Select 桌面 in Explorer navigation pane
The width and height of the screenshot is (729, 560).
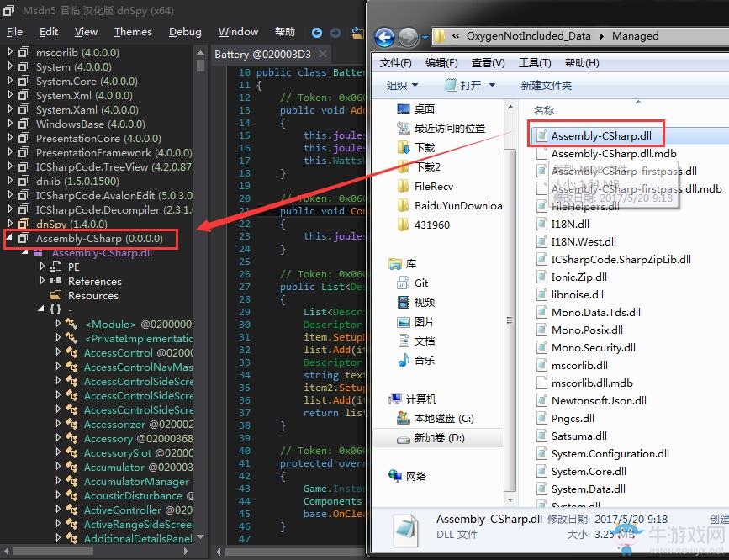click(424, 108)
